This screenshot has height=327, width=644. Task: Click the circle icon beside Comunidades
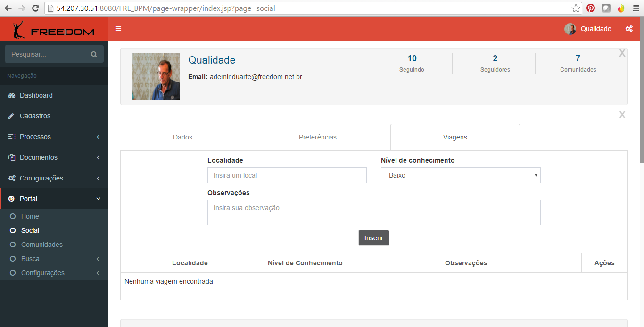click(13, 245)
